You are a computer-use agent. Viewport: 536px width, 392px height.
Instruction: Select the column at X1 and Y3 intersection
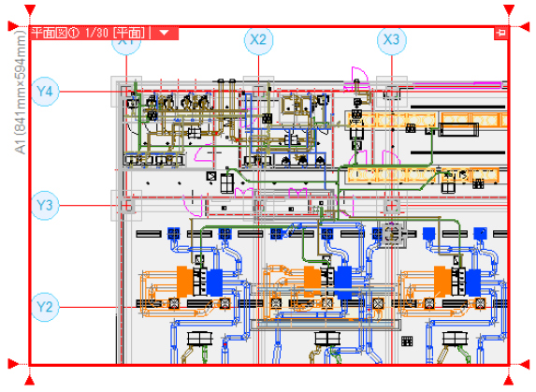tap(126, 206)
